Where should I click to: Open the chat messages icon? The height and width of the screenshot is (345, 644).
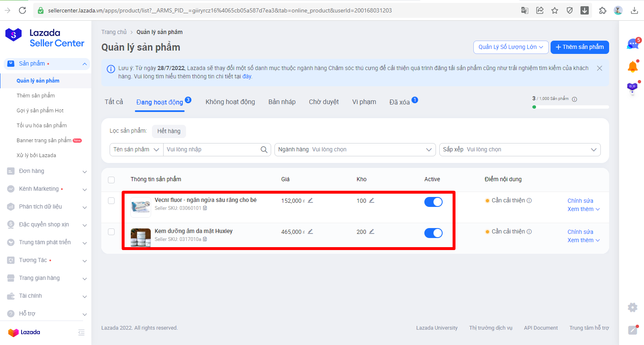[632, 44]
